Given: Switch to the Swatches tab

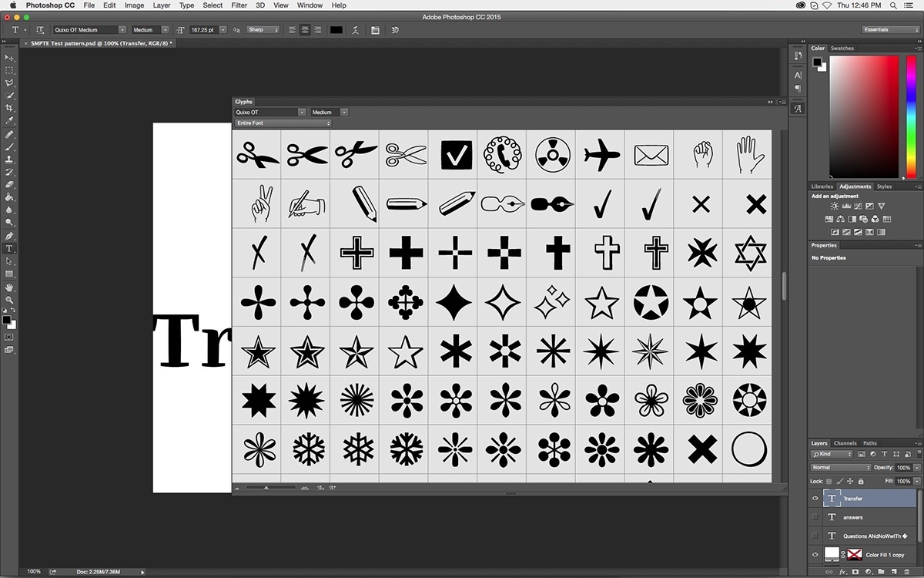Looking at the screenshot, I should click(842, 48).
